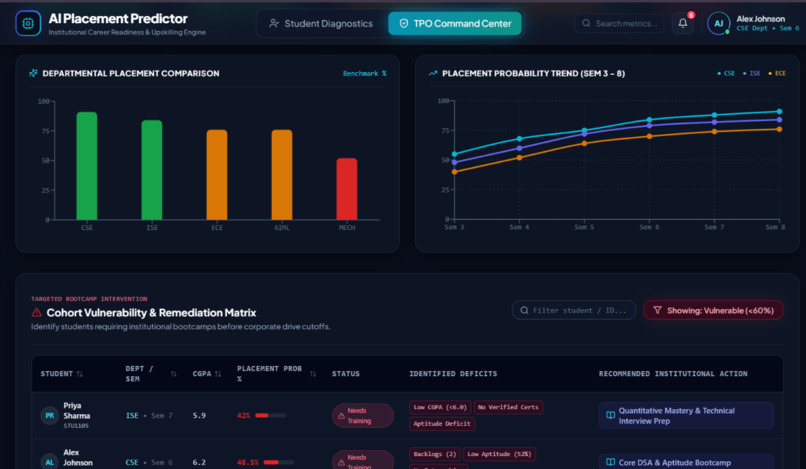Image resolution: width=806 pixels, height=469 pixels.
Task: Sort the table by Placement Prob % column
Action: [313, 374]
